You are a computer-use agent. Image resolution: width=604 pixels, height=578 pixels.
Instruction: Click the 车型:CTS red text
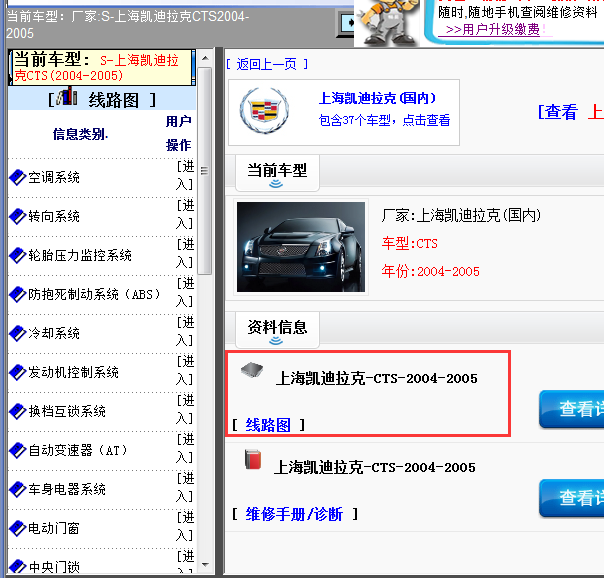pos(409,244)
